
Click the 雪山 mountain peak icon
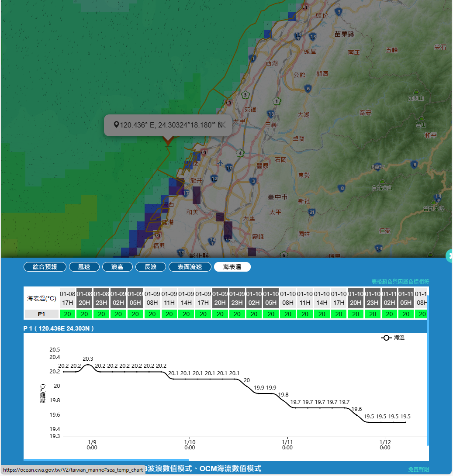click(x=421, y=118)
